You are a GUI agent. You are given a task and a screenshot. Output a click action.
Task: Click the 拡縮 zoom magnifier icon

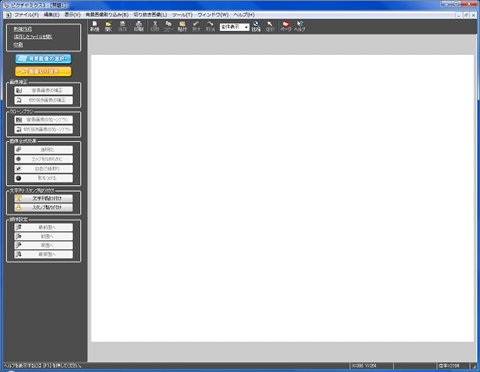(256, 26)
